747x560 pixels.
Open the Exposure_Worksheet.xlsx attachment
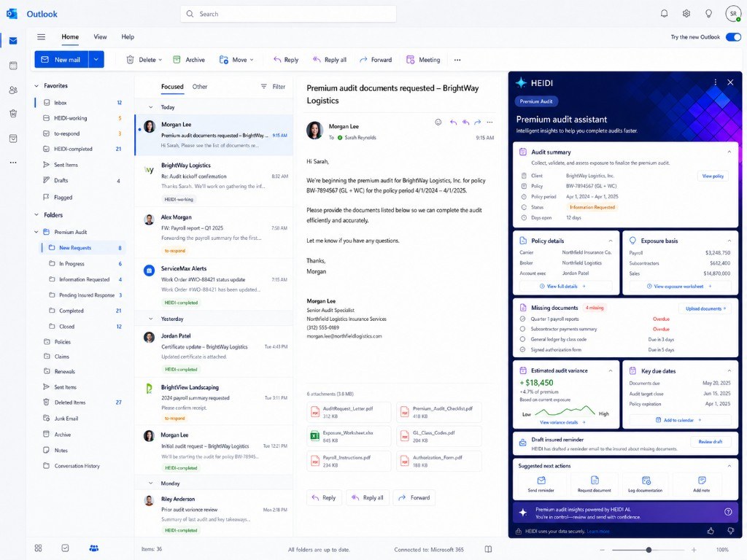(x=349, y=436)
